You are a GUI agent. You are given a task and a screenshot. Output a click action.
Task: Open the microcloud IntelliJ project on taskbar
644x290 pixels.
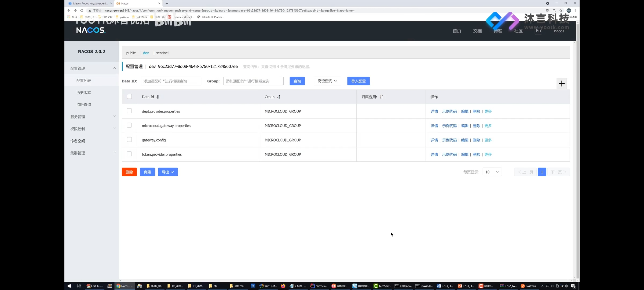pyautogui.click(x=319, y=286)
